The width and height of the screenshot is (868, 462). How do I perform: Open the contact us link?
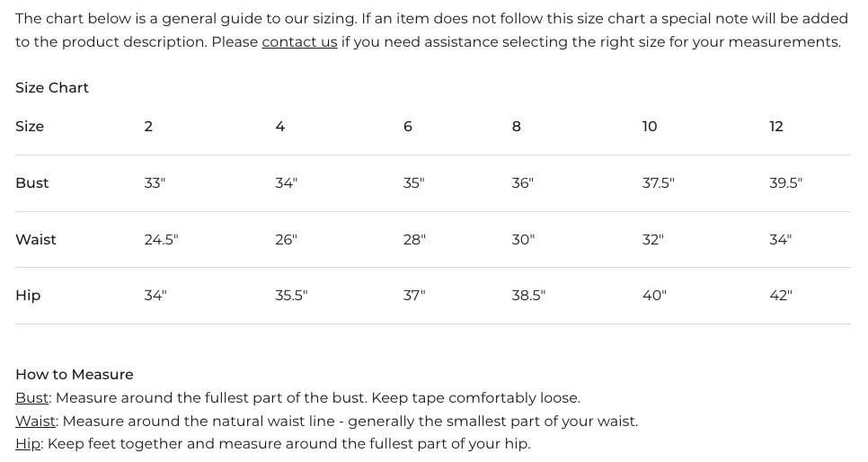click(x=299, y=42)
